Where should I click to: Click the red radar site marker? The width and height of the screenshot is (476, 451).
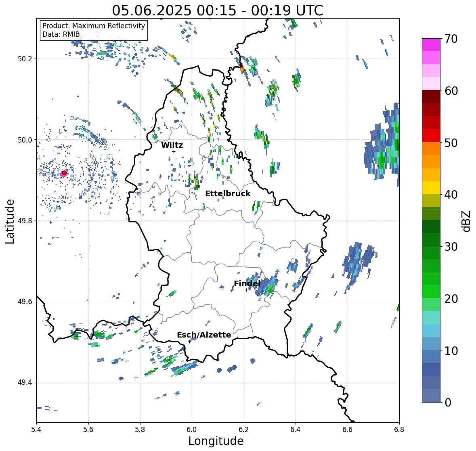coord(64,173)
